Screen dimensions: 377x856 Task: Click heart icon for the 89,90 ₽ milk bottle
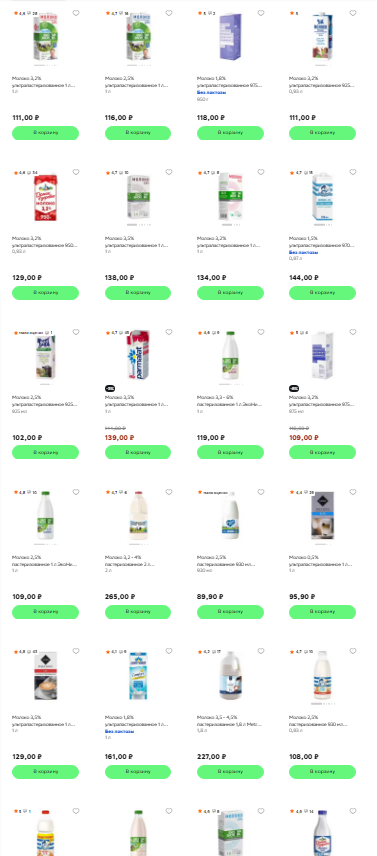pos(261,492)
